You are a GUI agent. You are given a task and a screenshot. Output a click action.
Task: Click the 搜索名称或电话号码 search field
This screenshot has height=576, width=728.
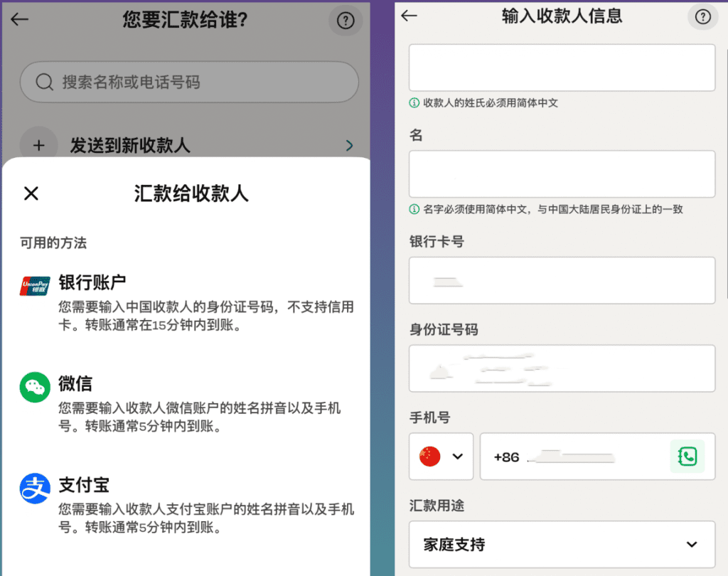189,82
